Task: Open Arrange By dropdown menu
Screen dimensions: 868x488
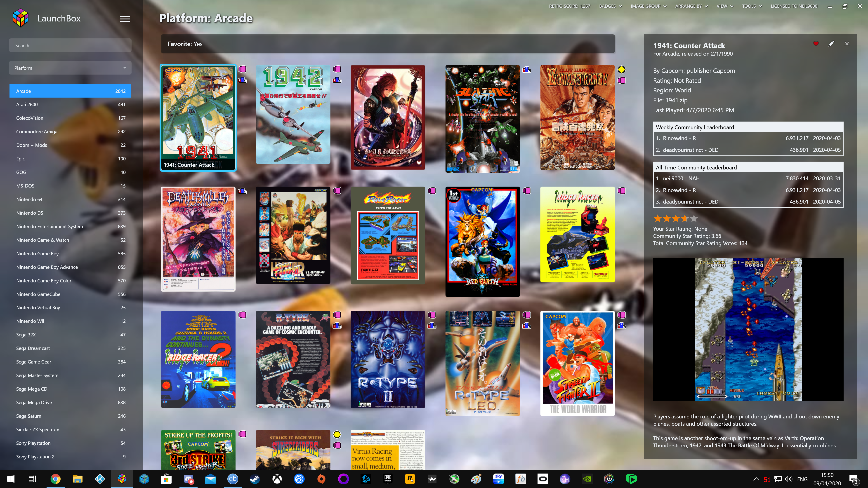Action: [691, 6]
